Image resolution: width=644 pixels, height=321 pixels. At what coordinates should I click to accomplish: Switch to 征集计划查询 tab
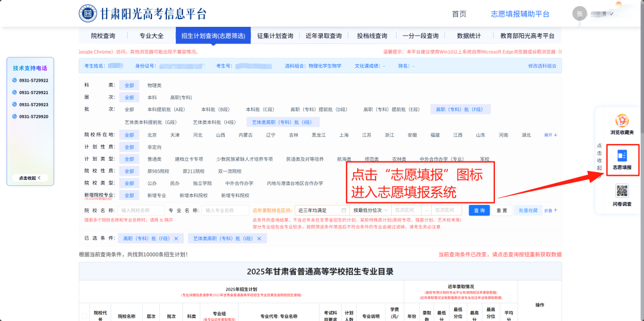coord(275,36)
